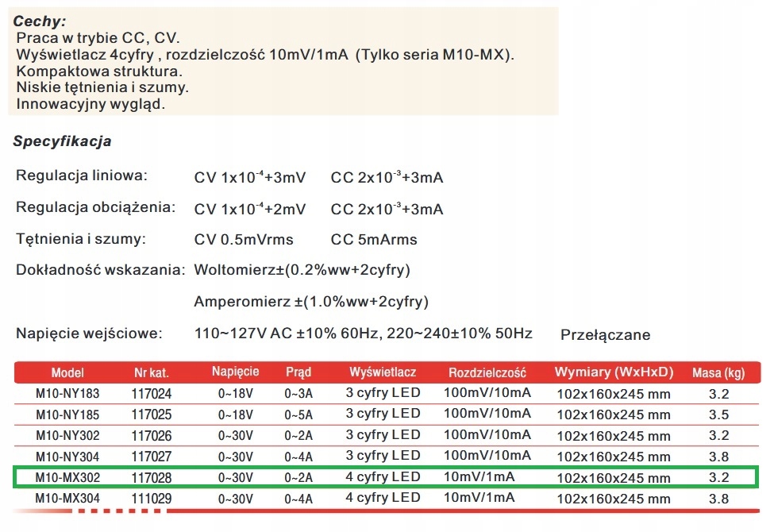Click the Rozdzielczość column header

(x=487, y=372)
